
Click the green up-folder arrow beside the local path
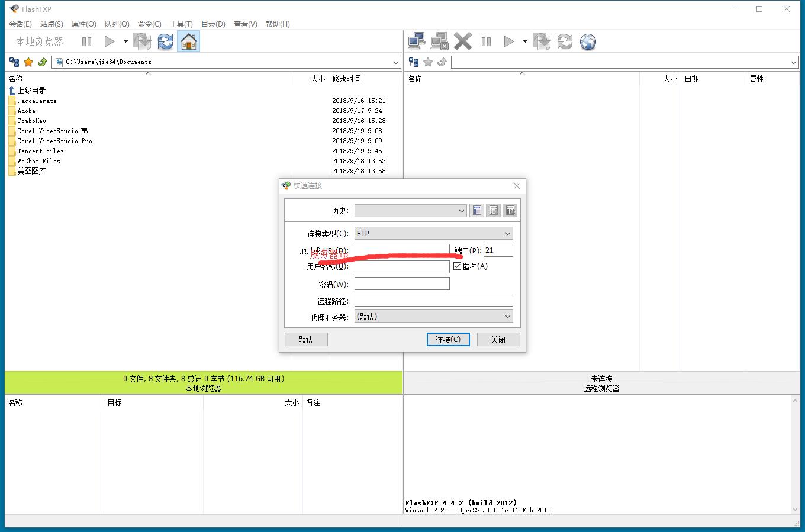(43, 62)
